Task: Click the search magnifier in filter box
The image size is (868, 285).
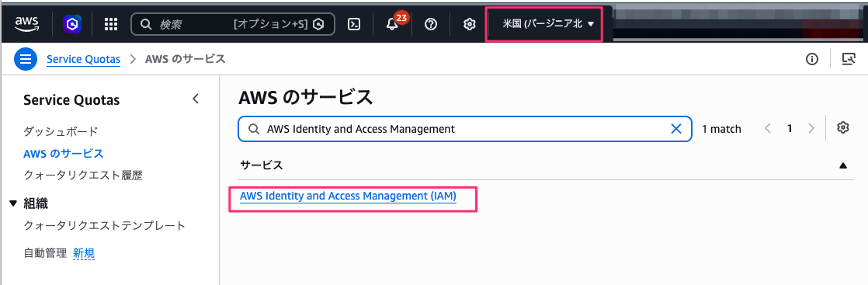Action: 254,129
